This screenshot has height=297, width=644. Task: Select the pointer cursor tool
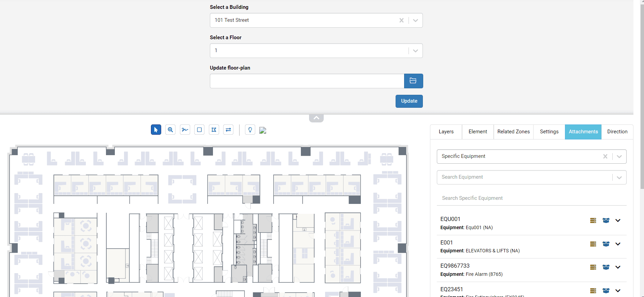pos(156,130)
